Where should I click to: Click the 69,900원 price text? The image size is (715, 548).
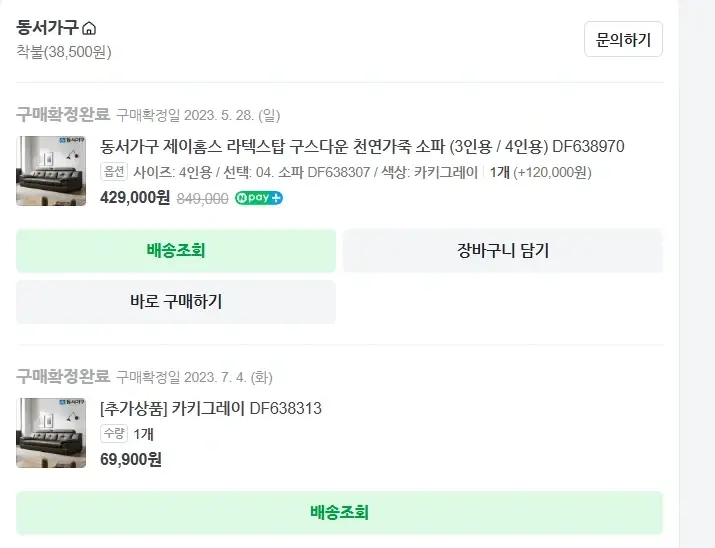131,460
